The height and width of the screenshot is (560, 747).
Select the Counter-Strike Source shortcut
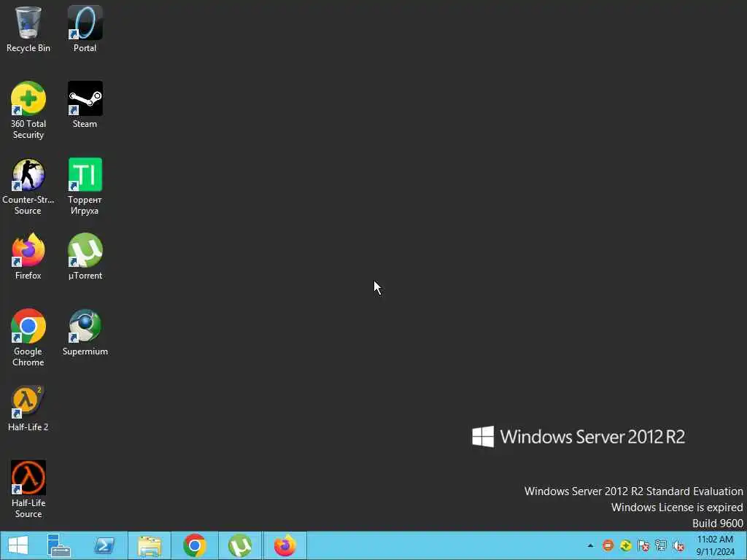[28, 174]
